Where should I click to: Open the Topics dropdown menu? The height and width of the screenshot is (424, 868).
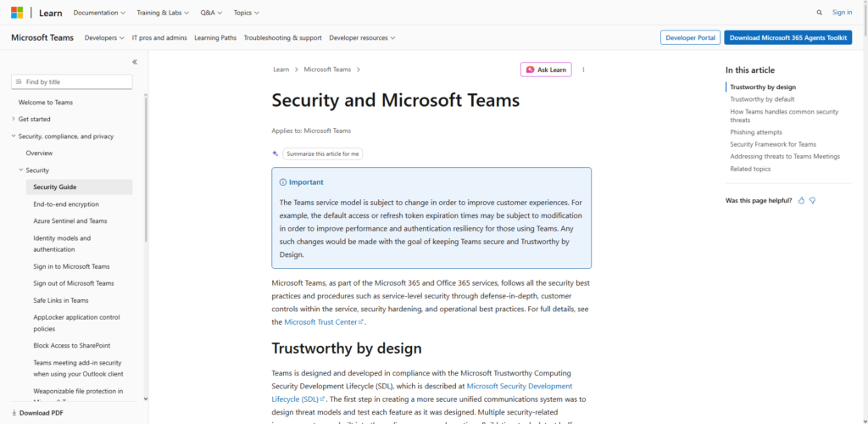pyautogui.click(x=247, y=12)
